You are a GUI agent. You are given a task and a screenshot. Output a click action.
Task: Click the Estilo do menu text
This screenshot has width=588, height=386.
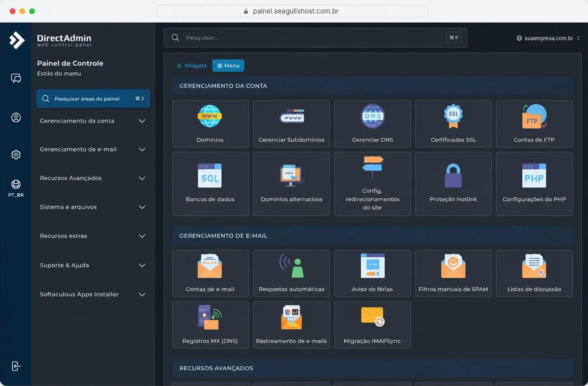coord(59,74)
